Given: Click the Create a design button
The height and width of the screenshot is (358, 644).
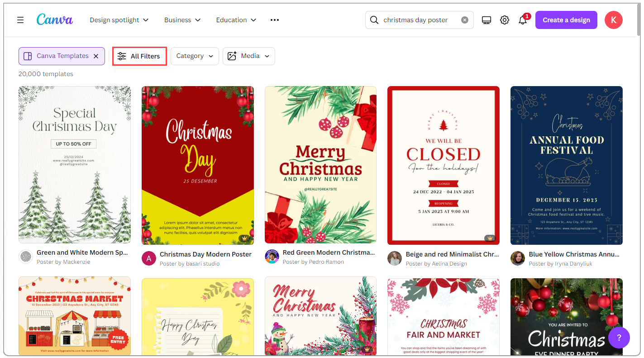Looking at the screenshot, I should pyautogui.click(x=566, y=19).
